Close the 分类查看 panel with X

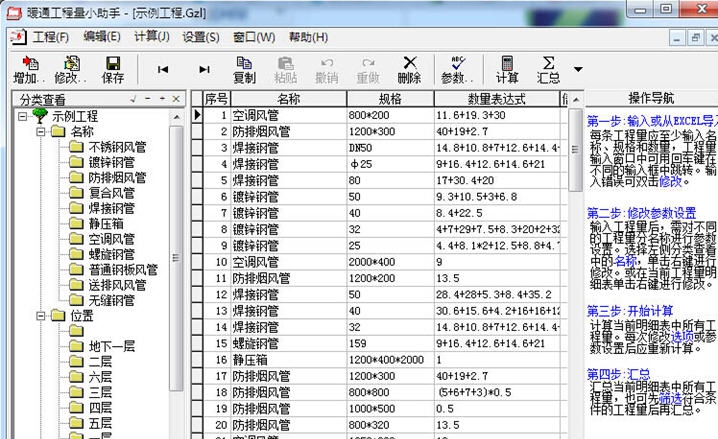pos(176,99)
